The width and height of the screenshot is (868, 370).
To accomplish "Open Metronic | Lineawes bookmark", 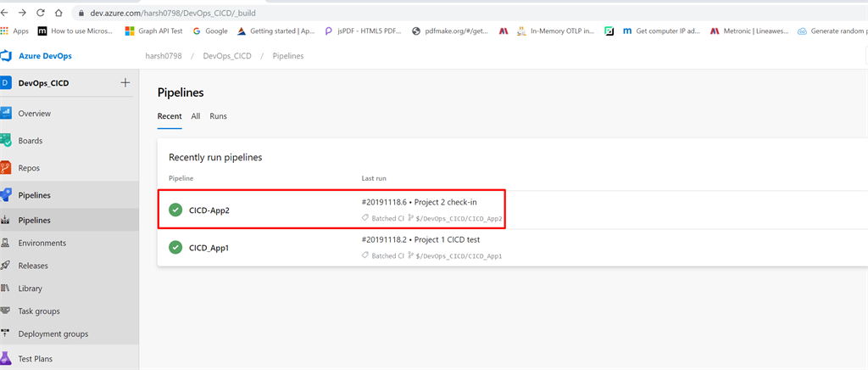I will coord(749,31).
